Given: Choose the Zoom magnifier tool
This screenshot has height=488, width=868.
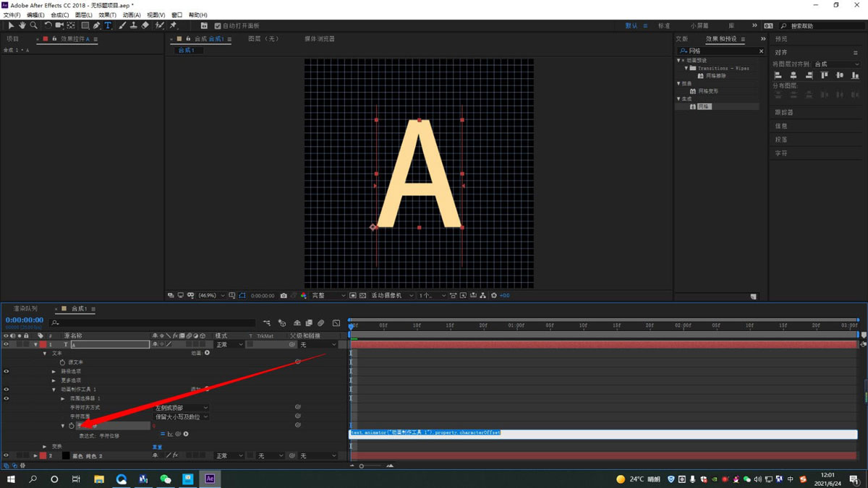Looking at the screenshot, I should click(33, 25).
